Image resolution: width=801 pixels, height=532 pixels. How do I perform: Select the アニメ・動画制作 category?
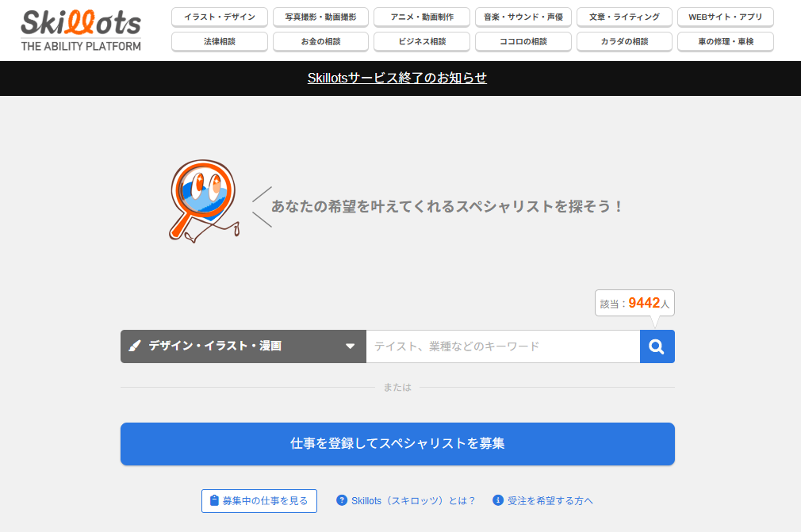pyautogui.click(x=422, y=17)
